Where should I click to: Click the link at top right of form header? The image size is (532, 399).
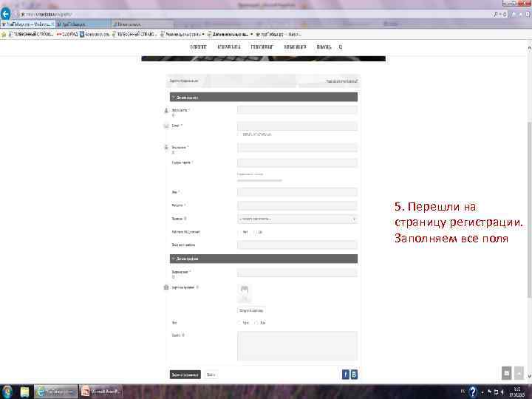342,81
